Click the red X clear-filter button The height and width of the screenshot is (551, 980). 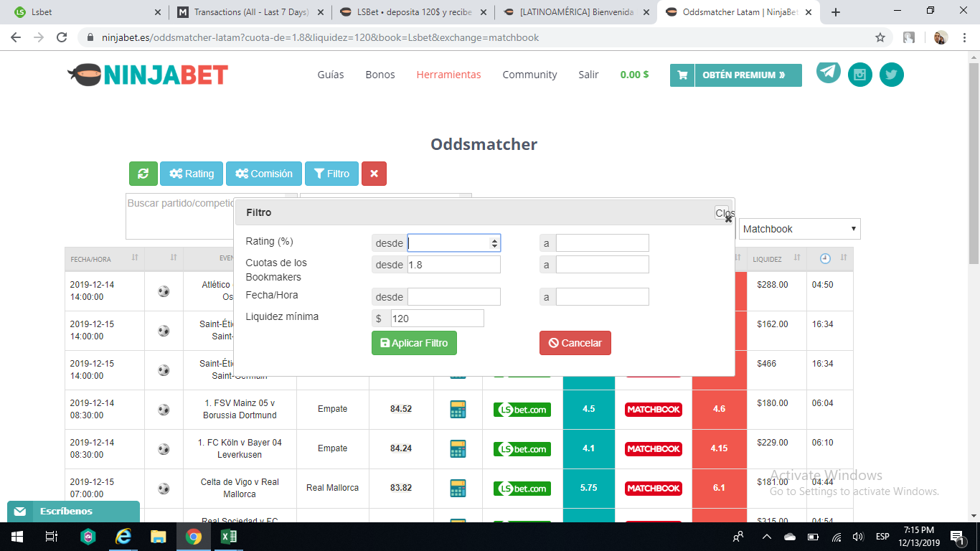tap(374, 174)
